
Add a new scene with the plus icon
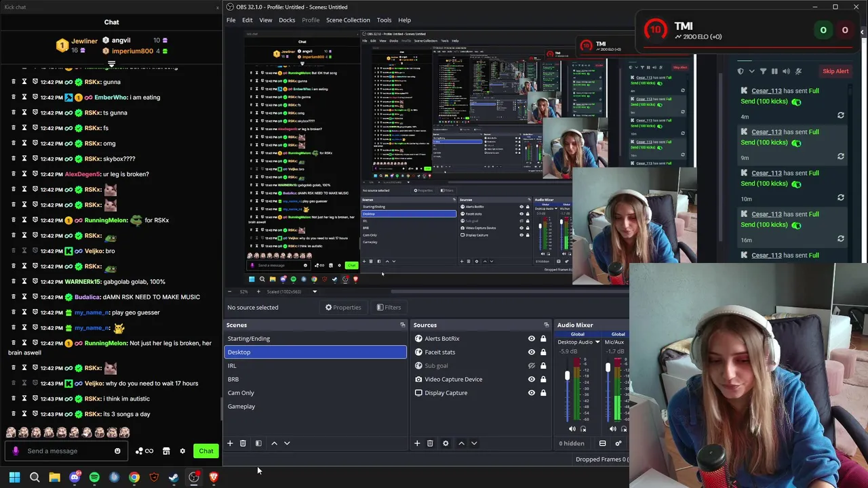(230, 443)
